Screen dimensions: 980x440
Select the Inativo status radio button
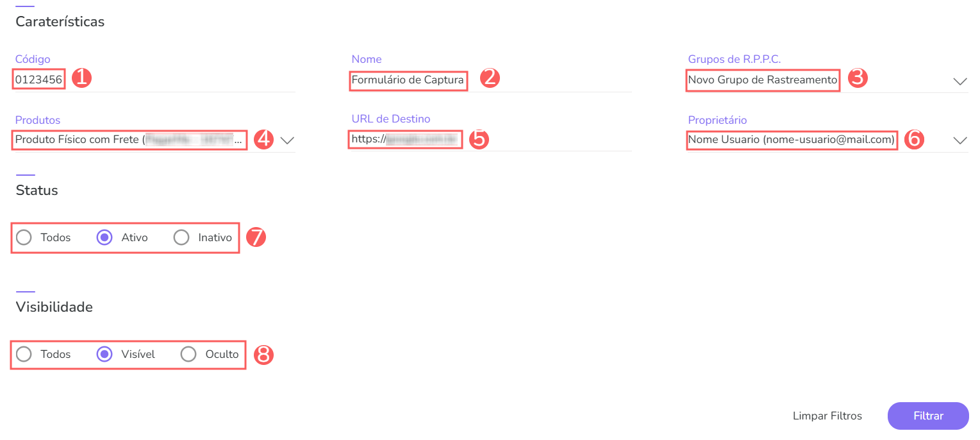click(181, 238)
